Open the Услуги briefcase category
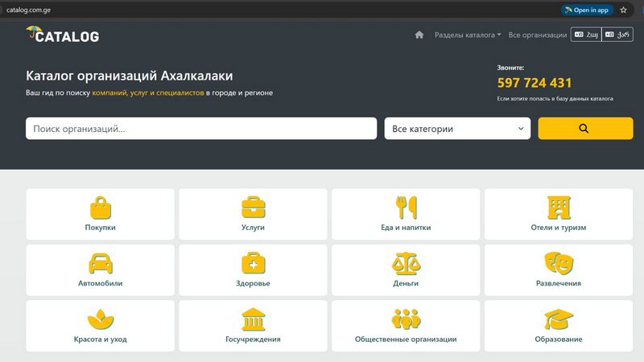Image resolution: width=644 pixels, height=362 pixels. click(253, 214)
